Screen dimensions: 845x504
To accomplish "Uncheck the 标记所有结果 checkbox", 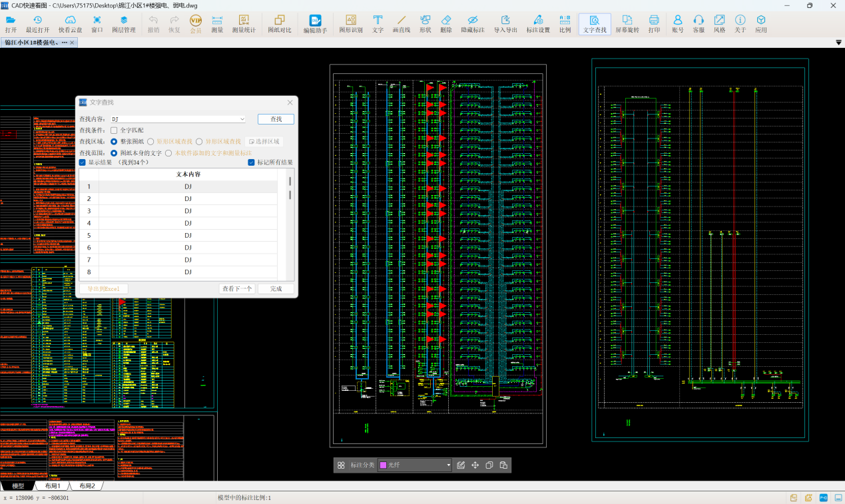I will click(x=251, y=162).
